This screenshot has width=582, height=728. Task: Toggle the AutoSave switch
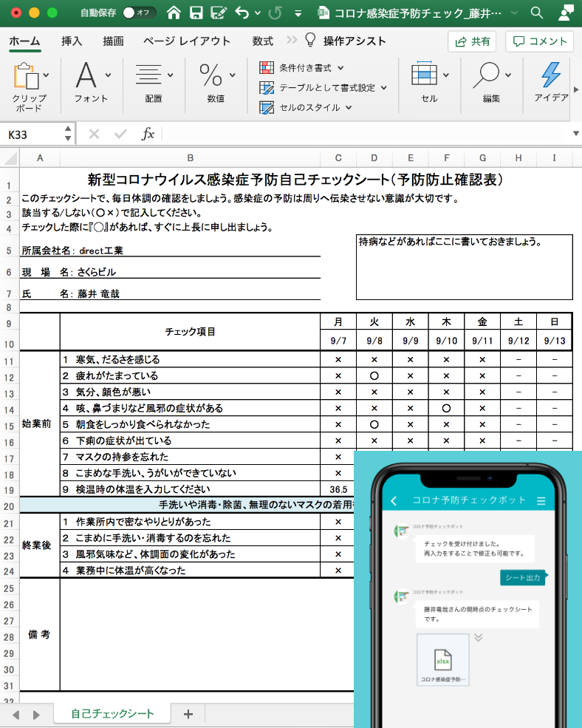point(139,13)
